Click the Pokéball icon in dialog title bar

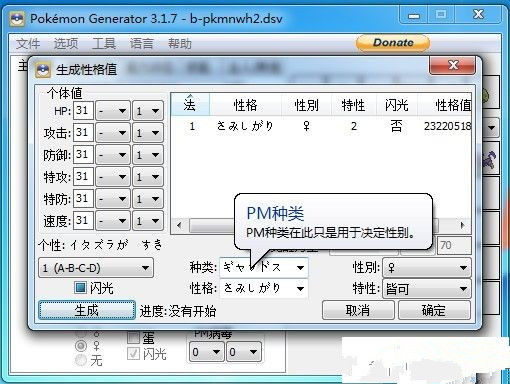(x=43, y=69)
